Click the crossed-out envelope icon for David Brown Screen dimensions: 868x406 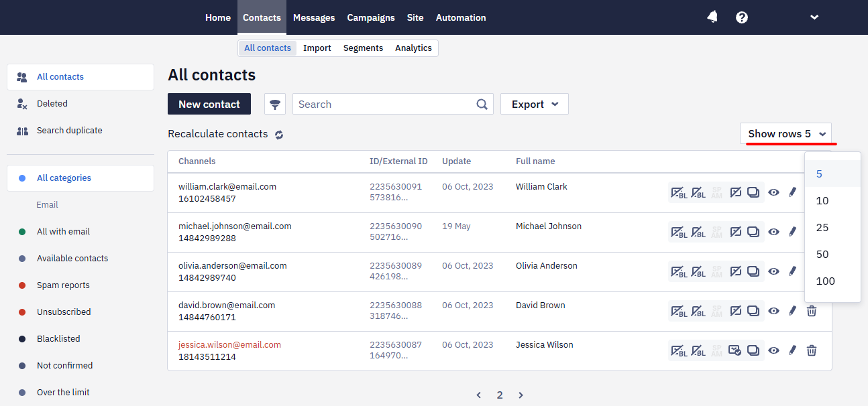735,311
